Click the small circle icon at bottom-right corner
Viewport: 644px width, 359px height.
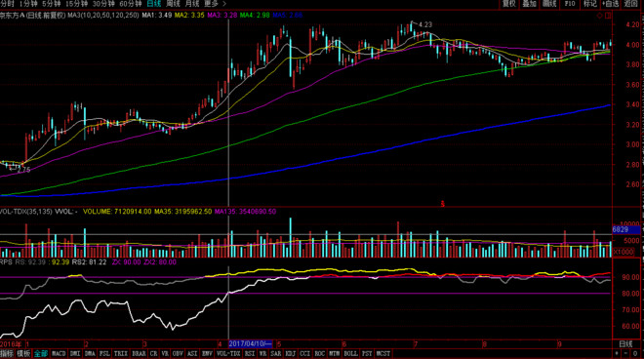[635, 353]
